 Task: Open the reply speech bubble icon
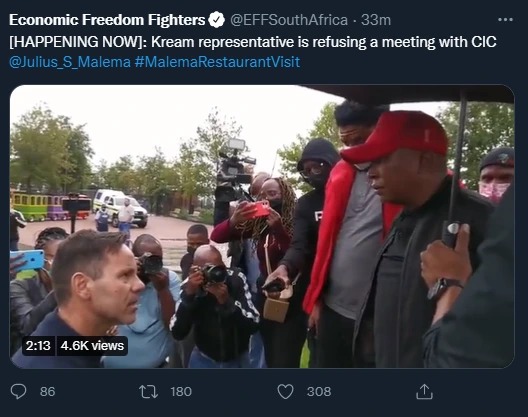click(18, 391)
